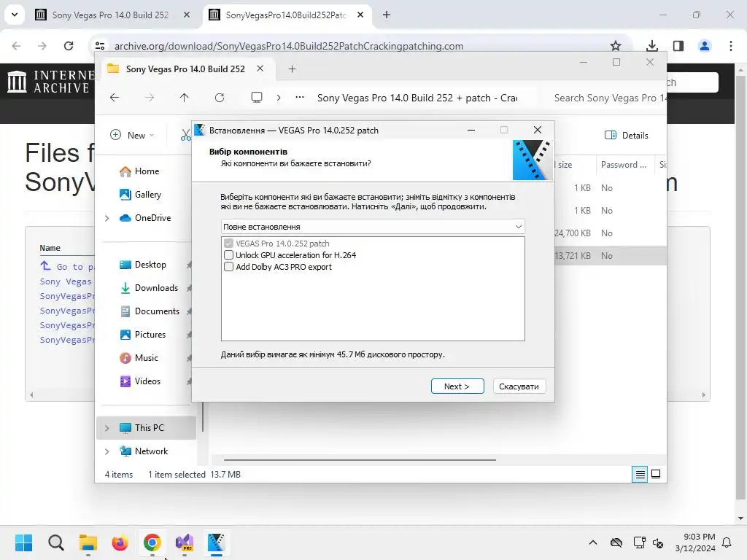The height and width of the screenshot is (560, 747).
Task: Switch to large thumbnails view icon
Action: [x=656, y=474]
